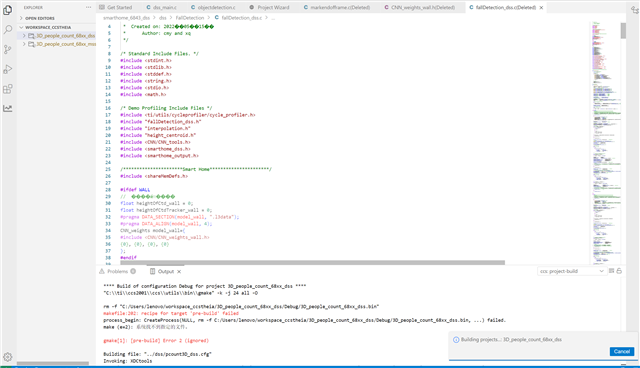Open the graph analysis view icon
This screenshot has width=640, height=368.
pyautogui.click(x=7, y=108)
